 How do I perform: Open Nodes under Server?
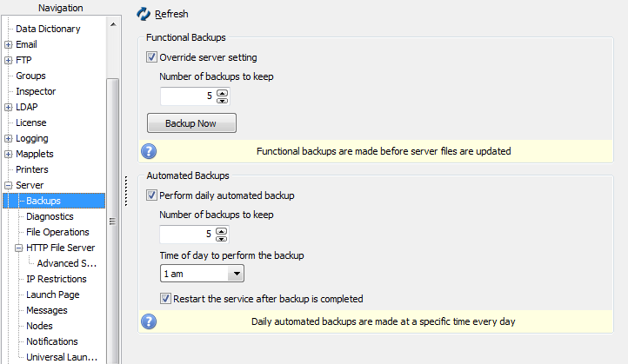(39, 326)
